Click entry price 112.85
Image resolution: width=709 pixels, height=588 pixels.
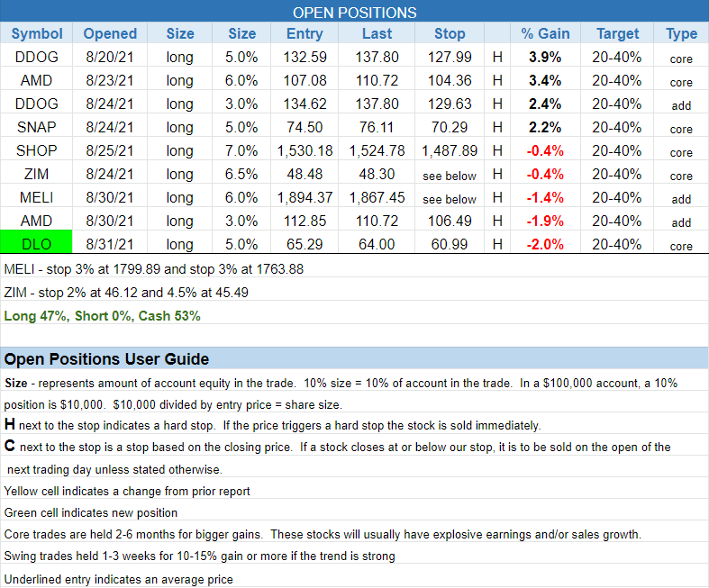(x=305, y=221)
